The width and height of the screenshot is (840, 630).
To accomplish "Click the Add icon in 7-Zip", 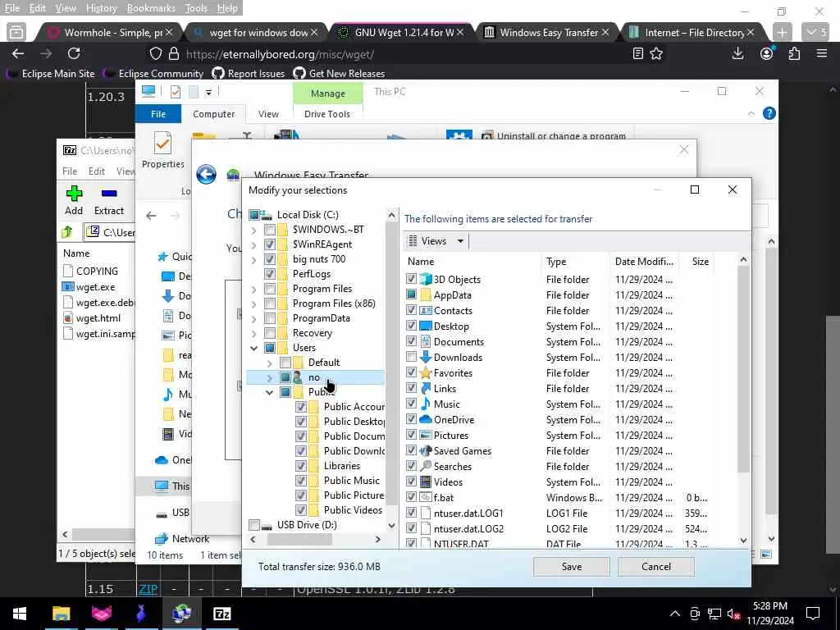I will pyautogui.click(x=74, y=194).
